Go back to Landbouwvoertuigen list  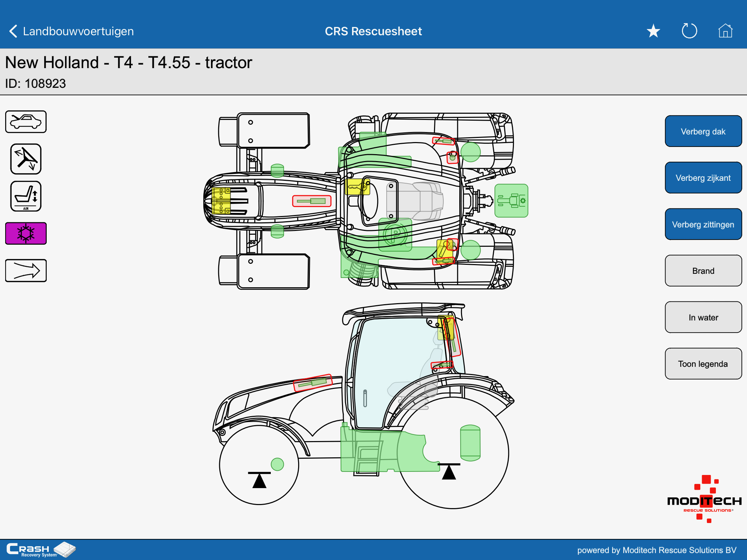click(x=71, y=31)
